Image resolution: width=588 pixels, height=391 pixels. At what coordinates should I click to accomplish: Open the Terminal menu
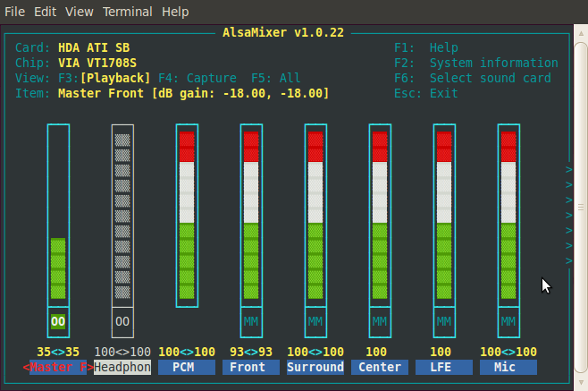[x=128, y=12]
